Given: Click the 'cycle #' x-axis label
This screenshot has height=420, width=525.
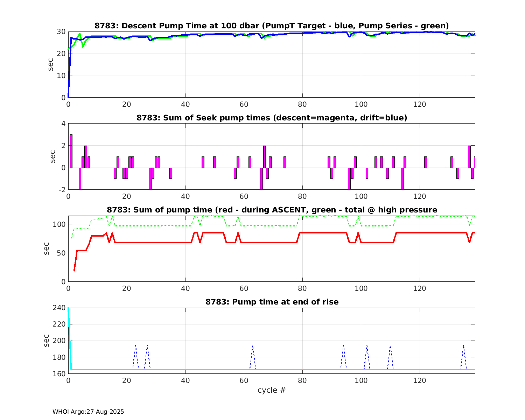Looking at the screenshot, I should 272,390.
